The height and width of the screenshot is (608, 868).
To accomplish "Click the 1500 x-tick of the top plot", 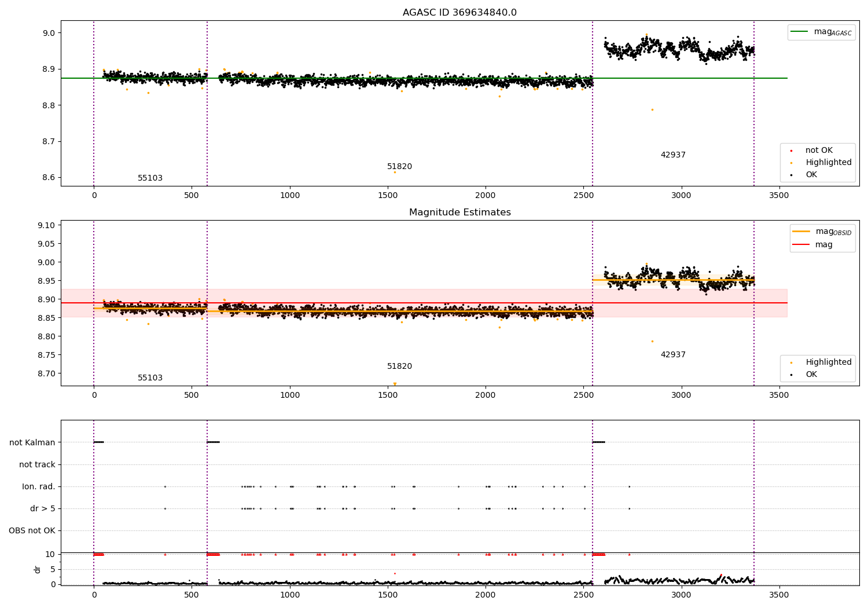I will (x=387, y=195).
